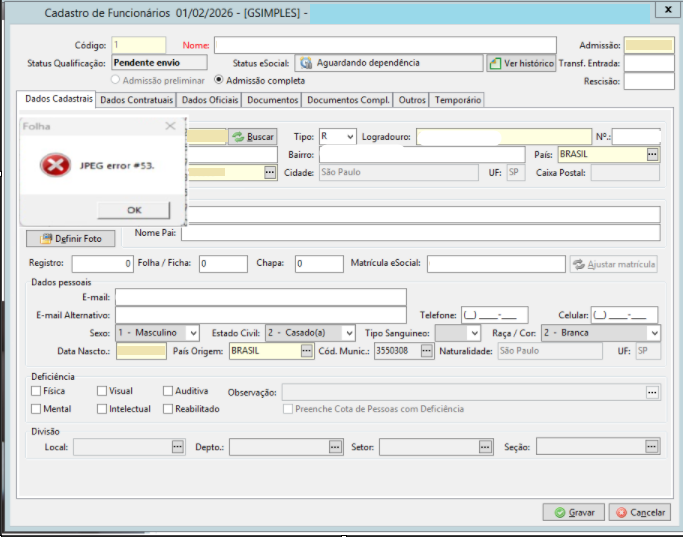Open Ver histórico for eSocial status
This screenshot has height=537, width=683.
(521, 63)
